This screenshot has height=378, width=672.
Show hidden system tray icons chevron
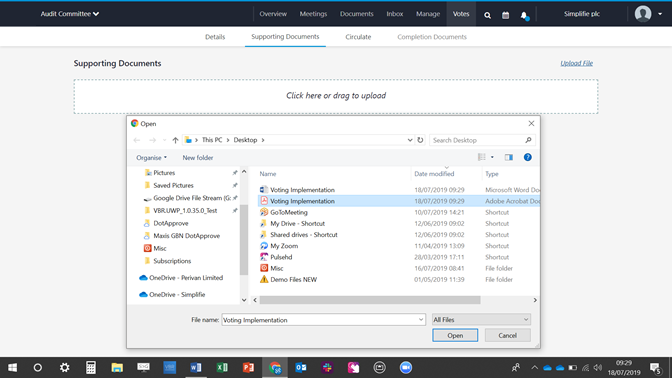[534, 368]
